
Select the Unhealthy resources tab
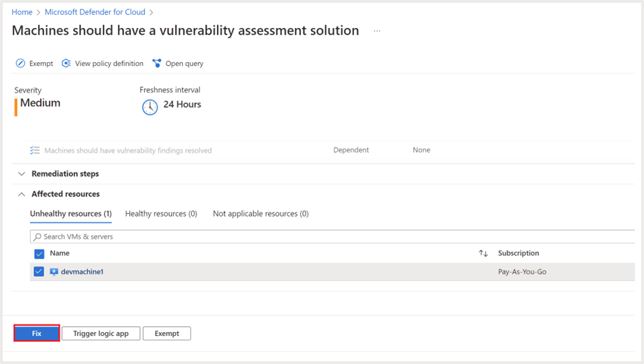tap(71, 214)
